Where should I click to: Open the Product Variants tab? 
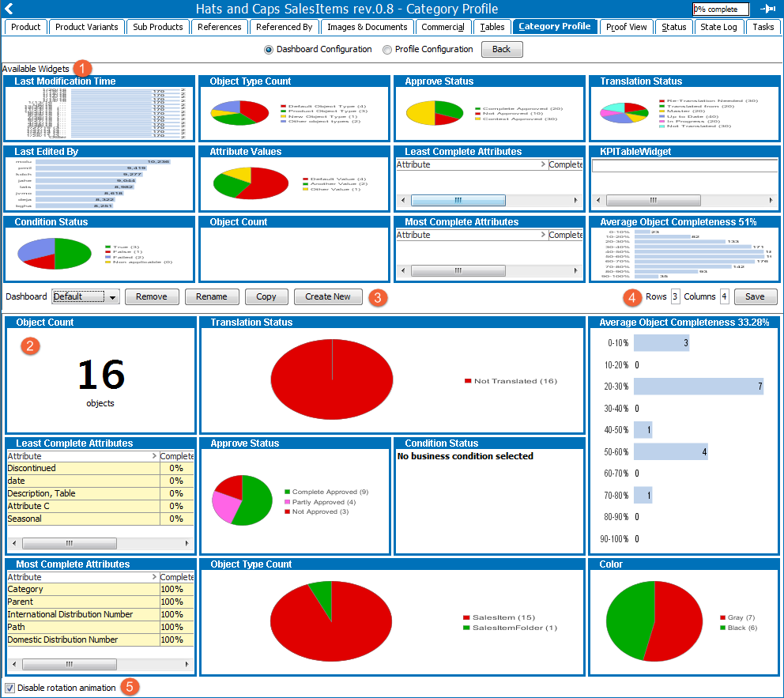coord(86,26)
